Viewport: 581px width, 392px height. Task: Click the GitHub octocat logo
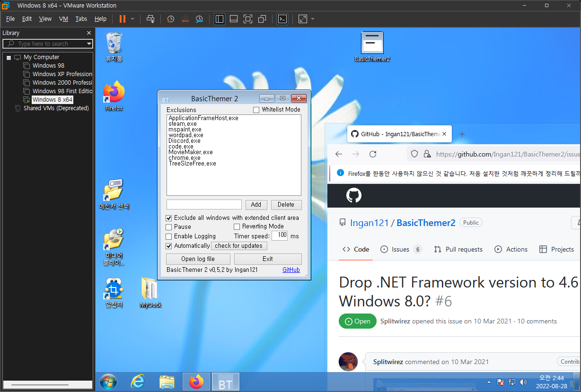coord(354,196)
